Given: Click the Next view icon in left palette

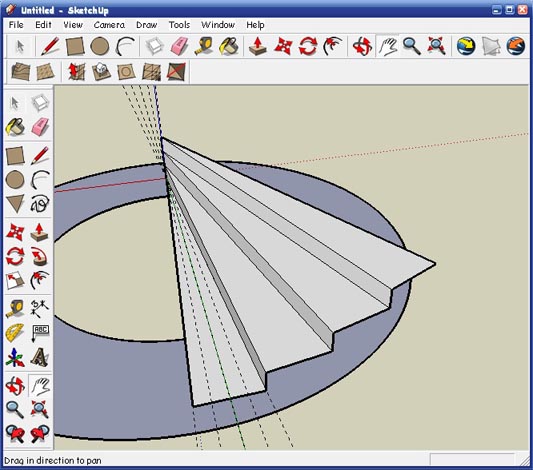Looking at the screenshot, I should (x=40, y=434).
